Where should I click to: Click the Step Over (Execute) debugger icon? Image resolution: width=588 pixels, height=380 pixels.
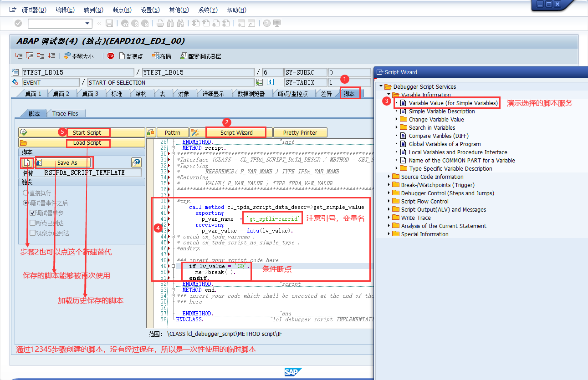coord(30,56)
